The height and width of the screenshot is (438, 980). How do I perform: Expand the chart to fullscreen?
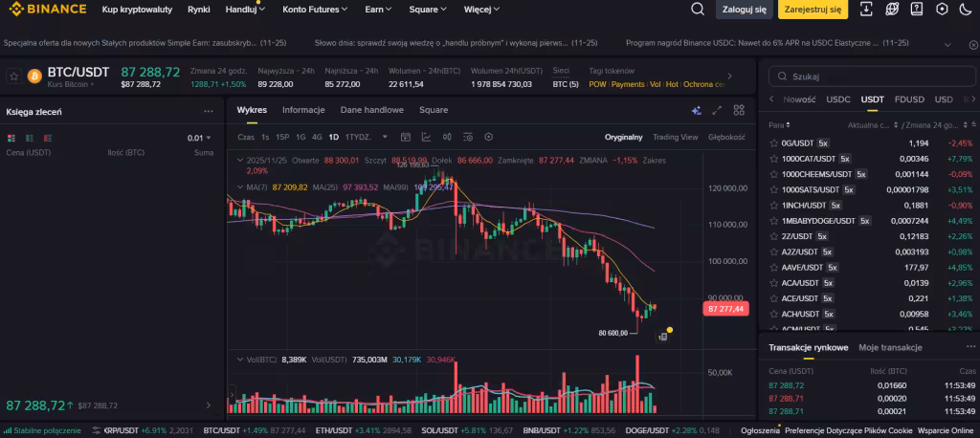pyautogui.click(x=717, y=110)
